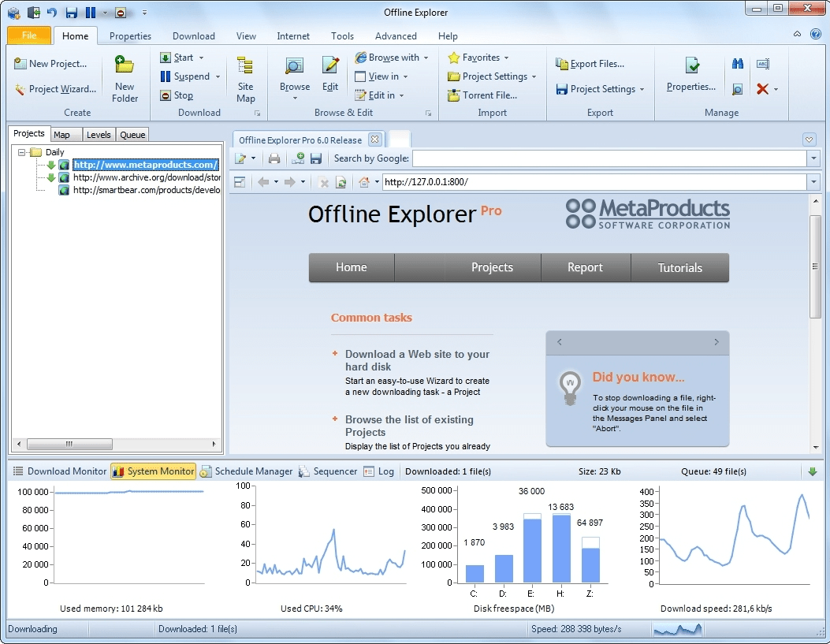Click the undo arrow in quick access toolbar
This screenshot has height=644, width=830.
tap(52, 12)
